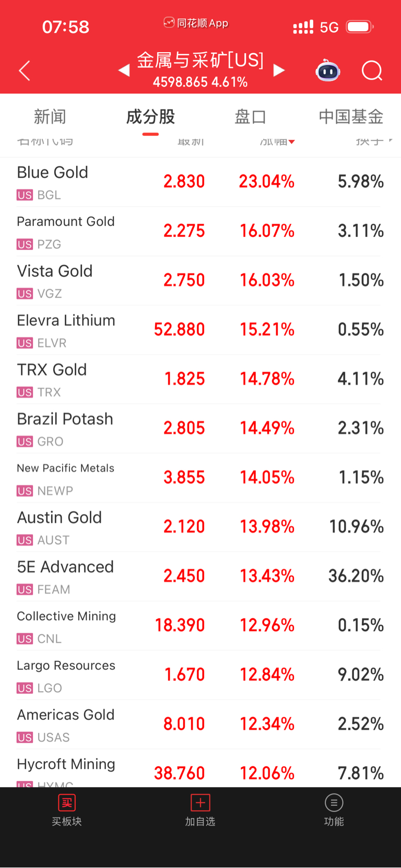Select the 成分股 tab
The image size is (401, 868).
[x=150, y=117]
